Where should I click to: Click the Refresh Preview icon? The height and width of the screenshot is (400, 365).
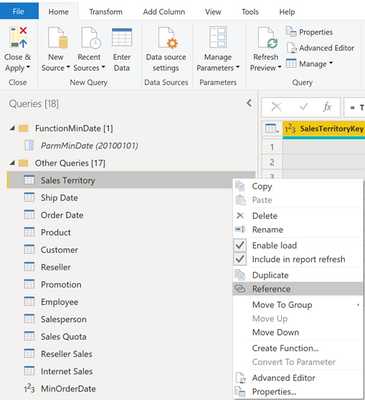[267, 38]
